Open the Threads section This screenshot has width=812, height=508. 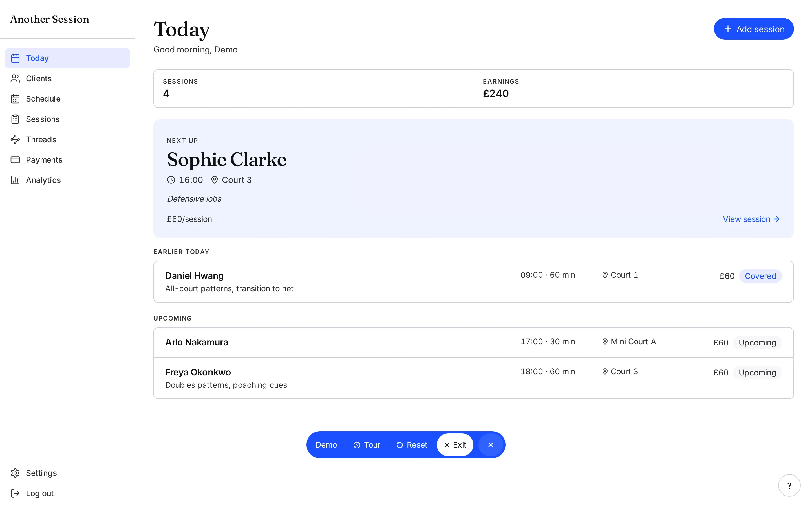[x=67, y=139]
